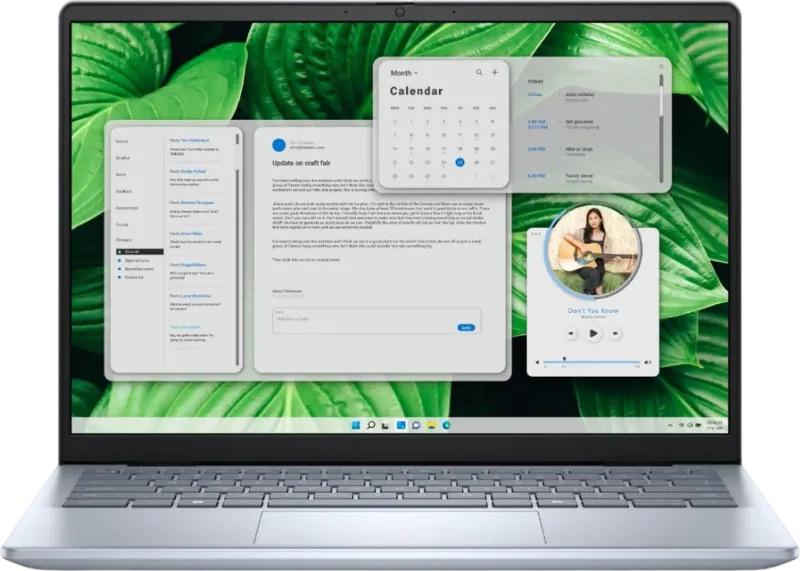
Task: Select the Creative group
Action: coord(131,277)
